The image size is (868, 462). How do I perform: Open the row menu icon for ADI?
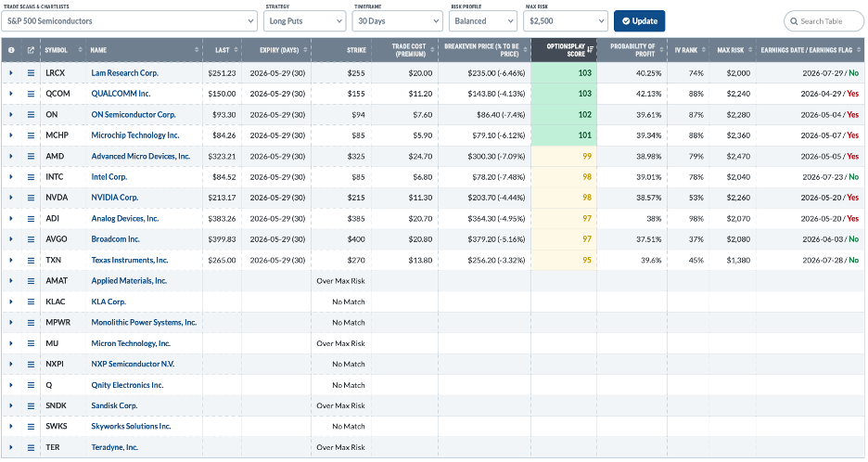click(x=31, y=218)
